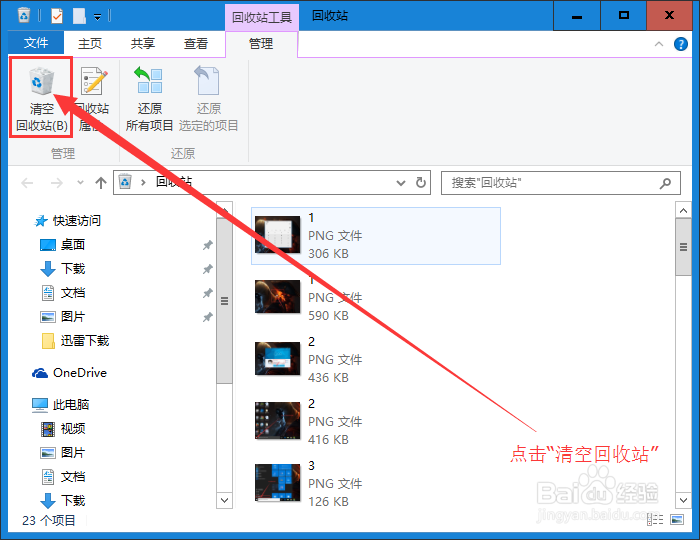Switch to the 共享 (Share) tab
The width and height of the screenshot is (700, 540).
143,43
